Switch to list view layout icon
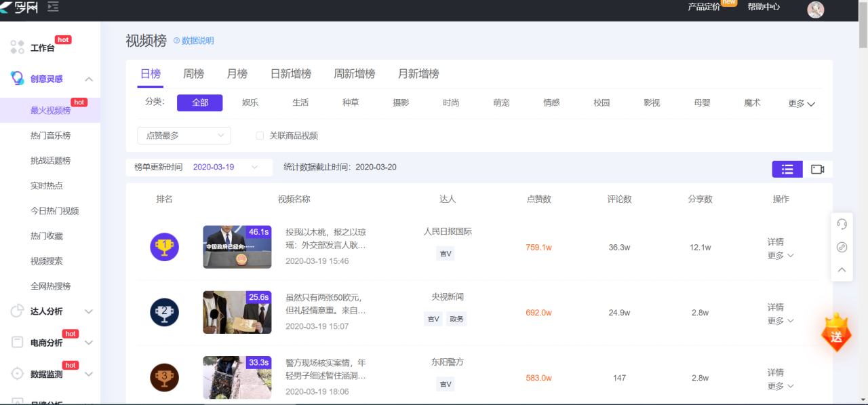Screen dimensions: 868x405 click(x=787, y=170)
